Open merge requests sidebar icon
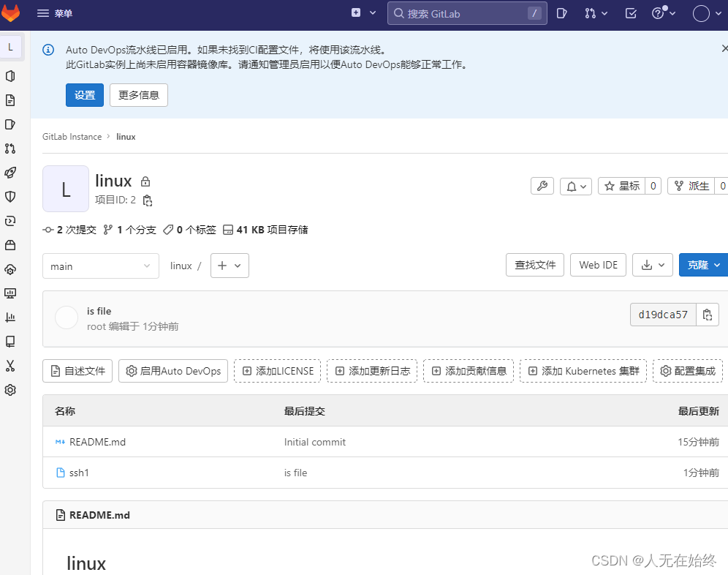This screenshot has height=575, width=728. click(x=10, y=149)
